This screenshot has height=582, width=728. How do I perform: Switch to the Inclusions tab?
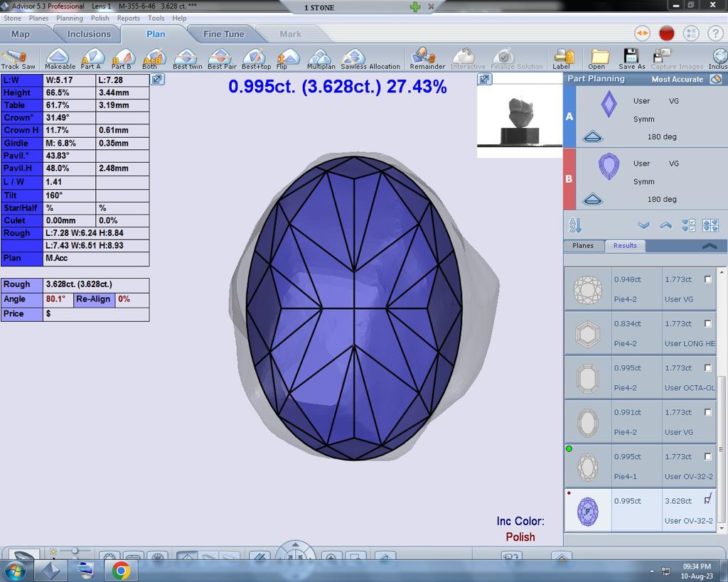pyautogui.click(x=89, y=34)
